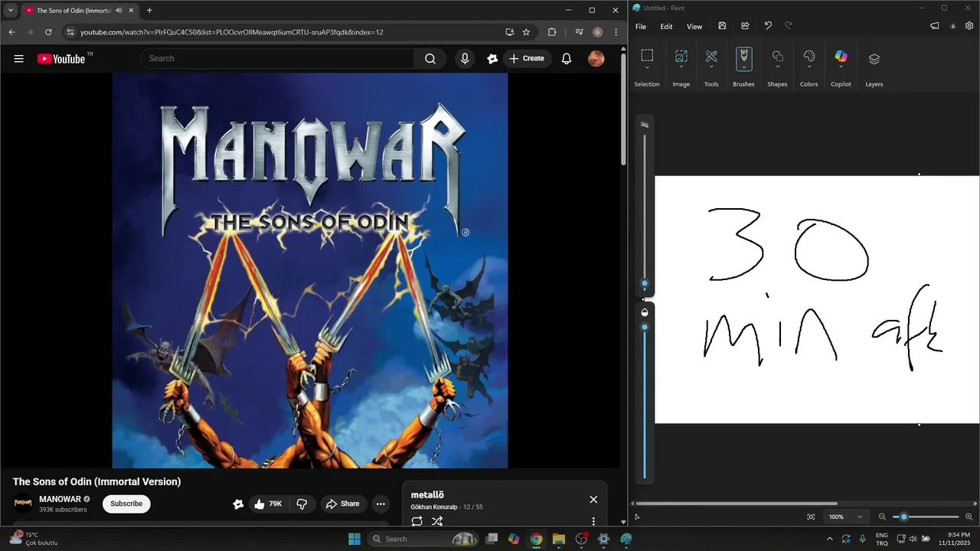Click the Paint horizontal scrollbar
The image size is (980, 551).
point(737,503)
